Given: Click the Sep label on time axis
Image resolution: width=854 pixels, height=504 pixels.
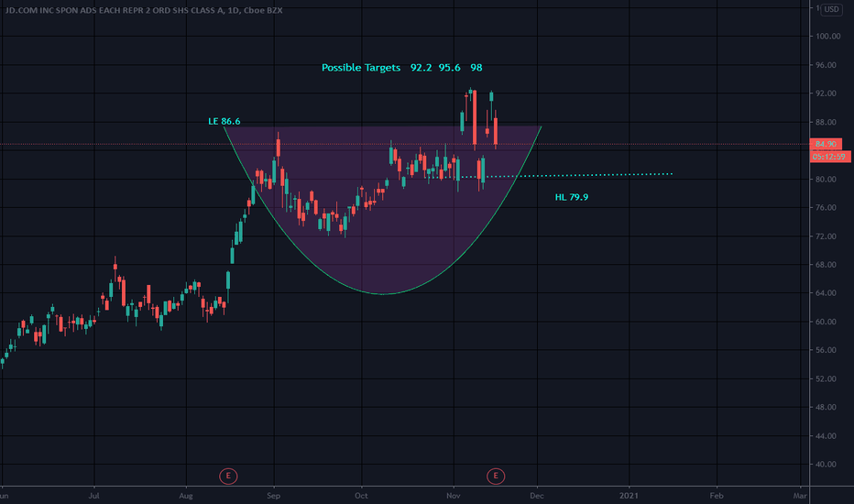Looking at the screenshot, I should [x=273, y=496].
